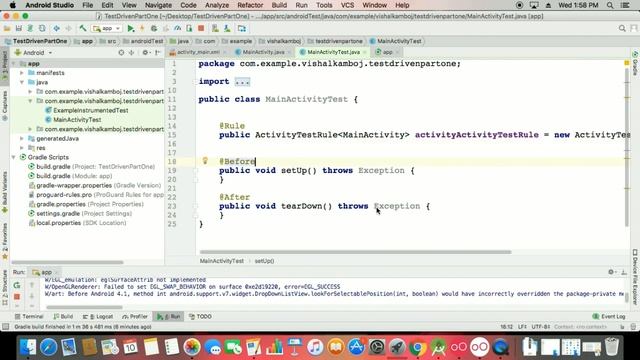This screenshot has width=640, height=360.
Task: Click the Run console horizontal scrollbar
Action: [84, 307]
